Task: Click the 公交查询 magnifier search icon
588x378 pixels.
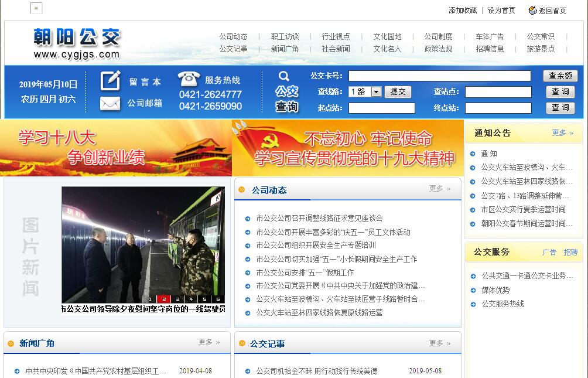Action: (x=284, y=76)
